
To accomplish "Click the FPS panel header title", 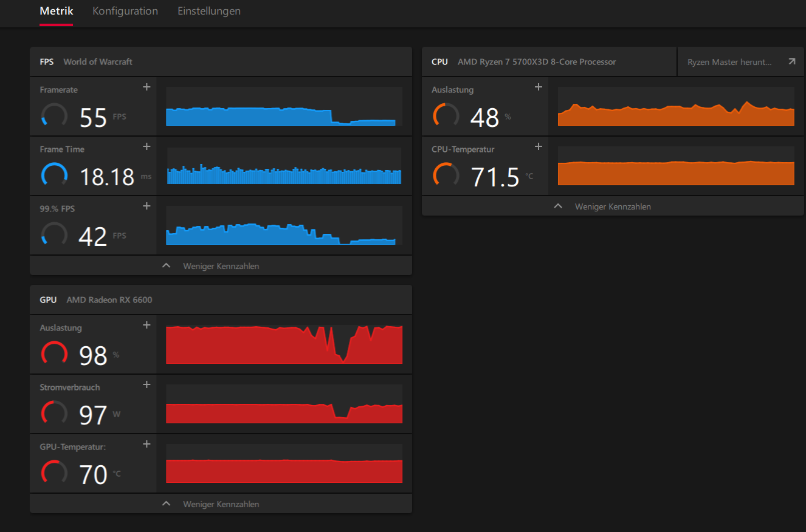I will (47, 62).
